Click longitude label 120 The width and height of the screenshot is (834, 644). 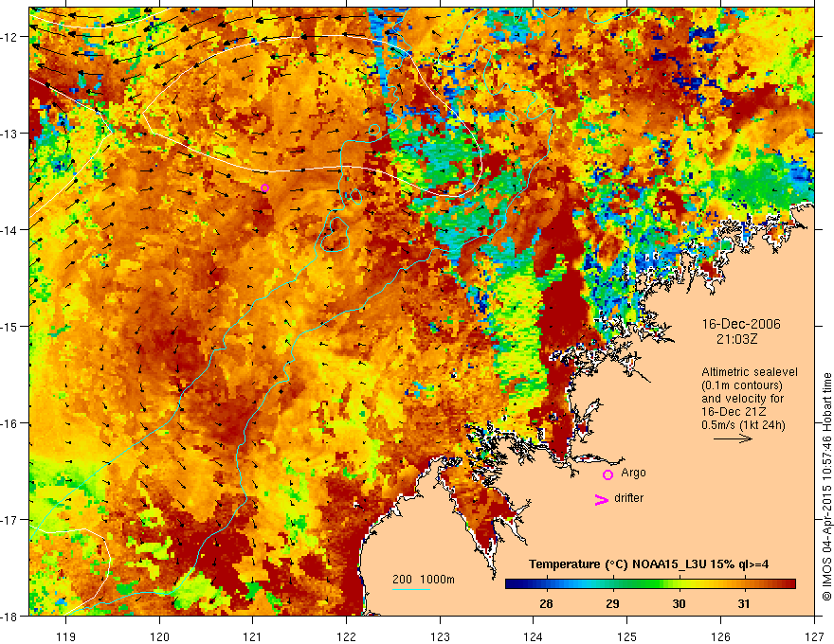click(x=159, y=636)
